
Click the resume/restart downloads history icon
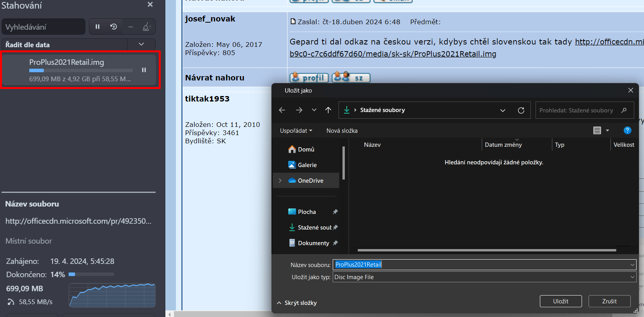pos(114,27)
